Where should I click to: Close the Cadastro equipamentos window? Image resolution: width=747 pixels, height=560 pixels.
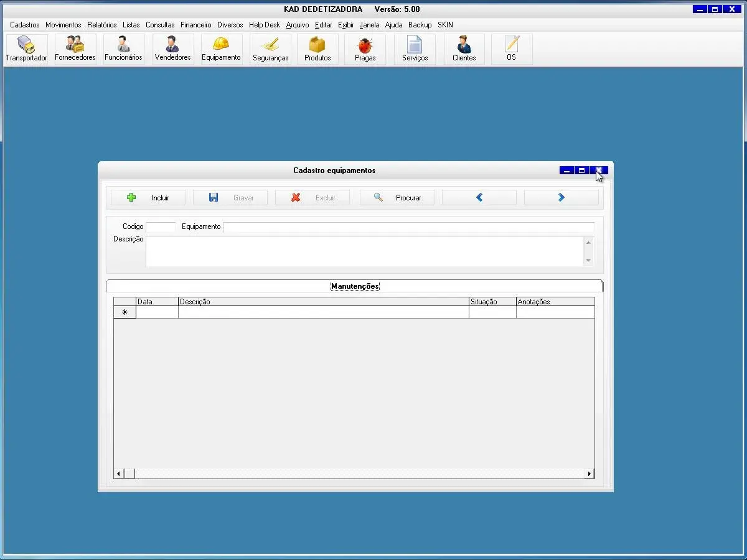pyautogui.click(x=600, y=170)
